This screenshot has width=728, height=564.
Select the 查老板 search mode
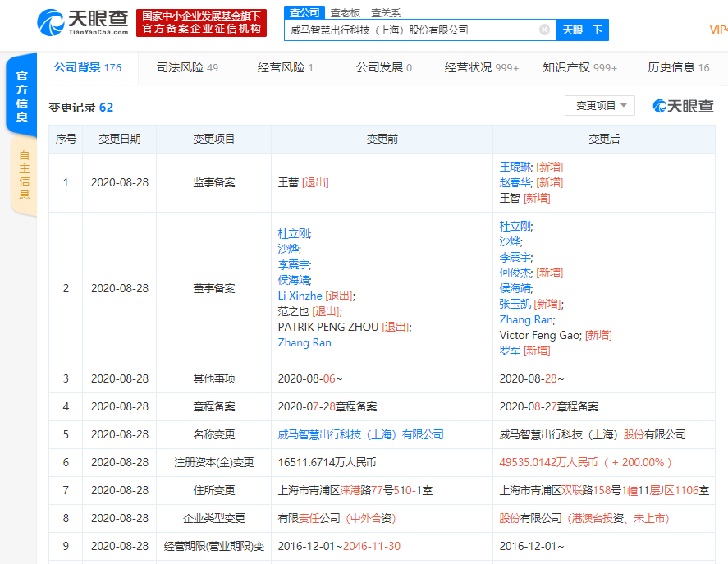pyautogui.click(x=345, y=12)
